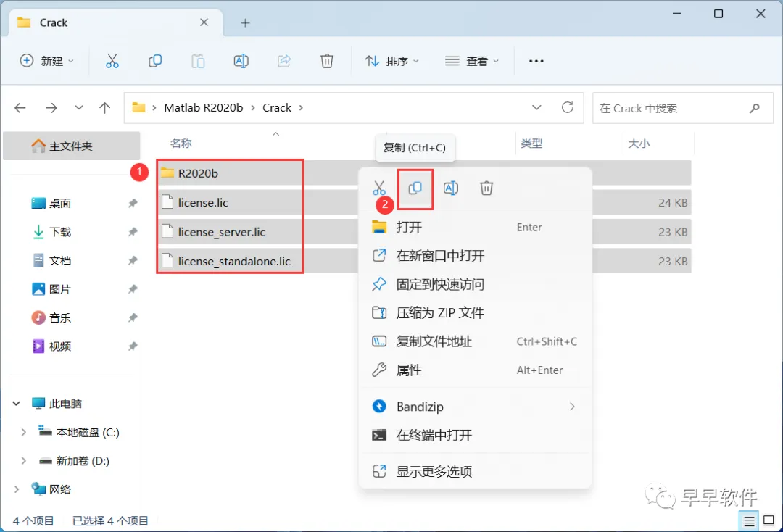Screen dimensions: 783x532
Task: Switch to details view icon in status bar
Action: [x=749, y=522]
